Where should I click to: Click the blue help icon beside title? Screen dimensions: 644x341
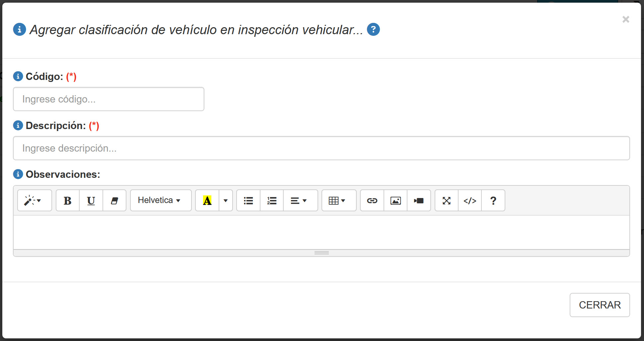(373, 30)
